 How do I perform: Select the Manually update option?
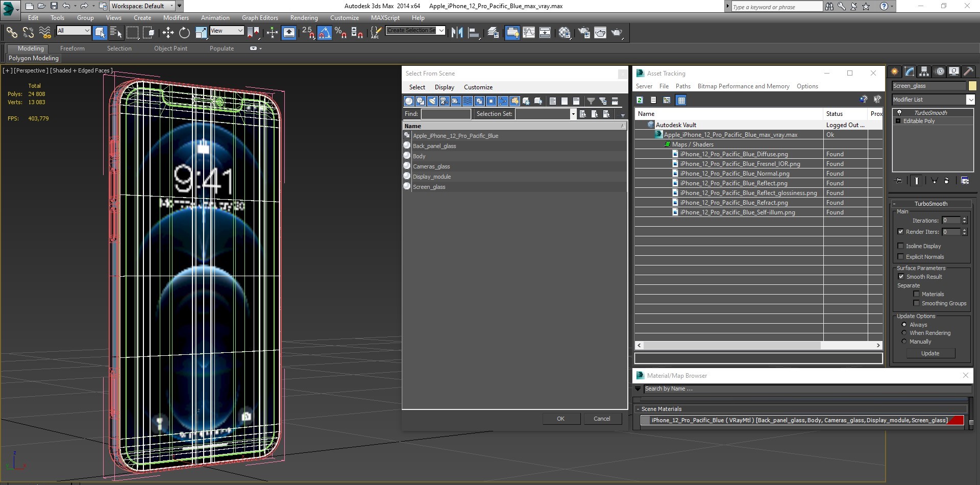coord(904,342)
